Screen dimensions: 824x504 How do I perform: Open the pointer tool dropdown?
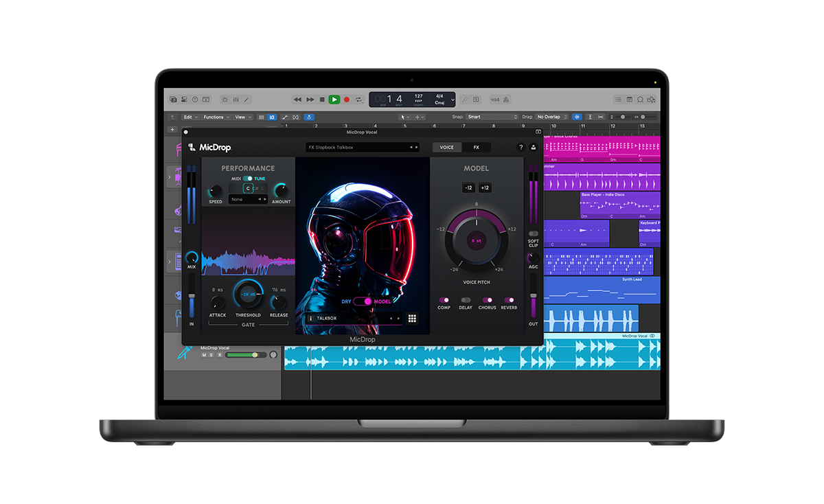(x=405, y=117)
